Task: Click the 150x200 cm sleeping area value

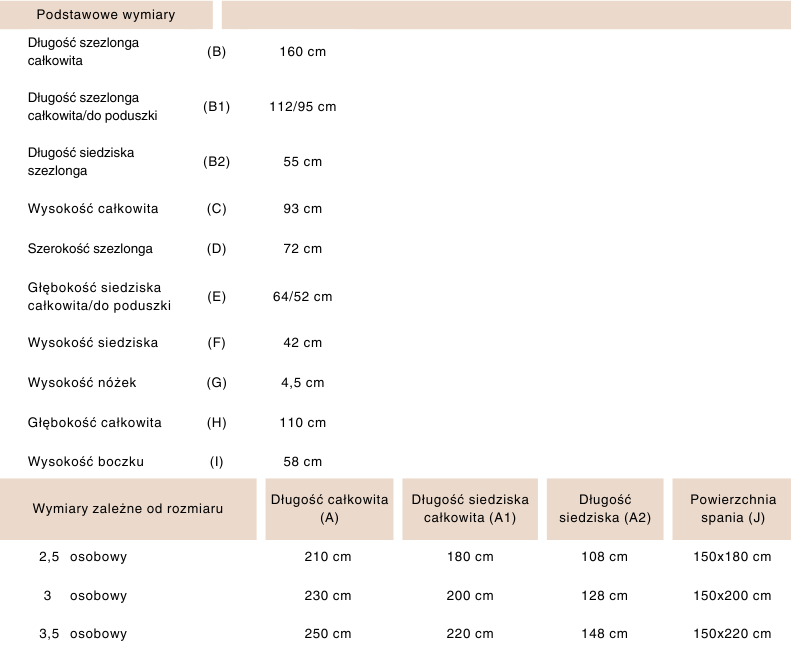Action: (x=732, y=596)
